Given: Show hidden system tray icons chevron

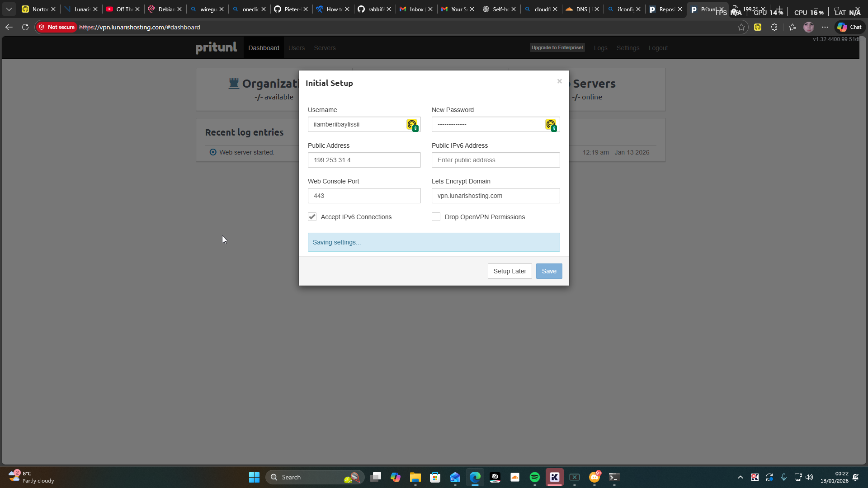Looking at the screenshot, I should [740, 477].
